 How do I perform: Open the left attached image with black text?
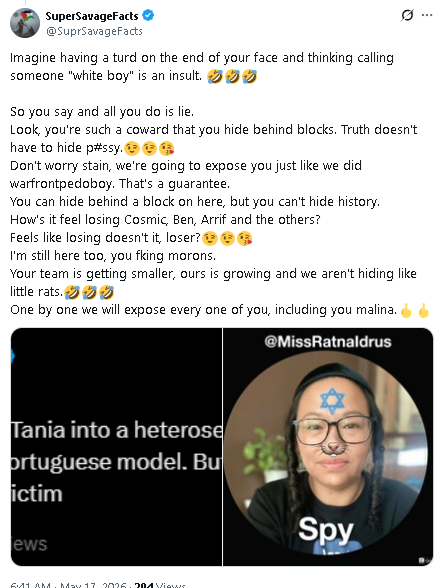point(116,447)
